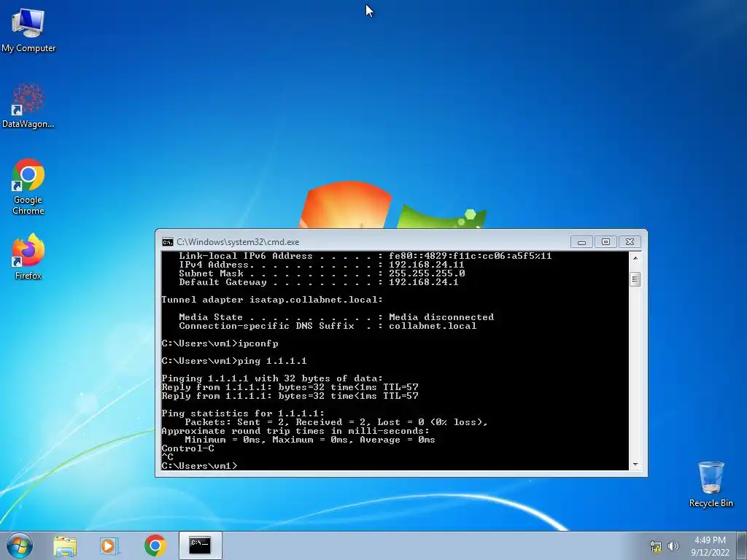Viewport: 747px width, 560px height.
Task: Click the IPv4 Address 192.168.24.11 line
Action: click(x=321, y=265)
